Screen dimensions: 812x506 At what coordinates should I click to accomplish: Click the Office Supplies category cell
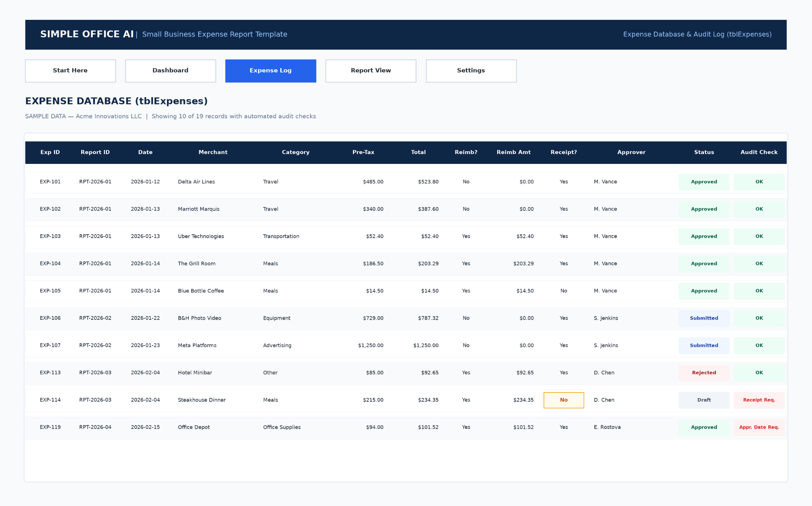click(x=282, y=427)
